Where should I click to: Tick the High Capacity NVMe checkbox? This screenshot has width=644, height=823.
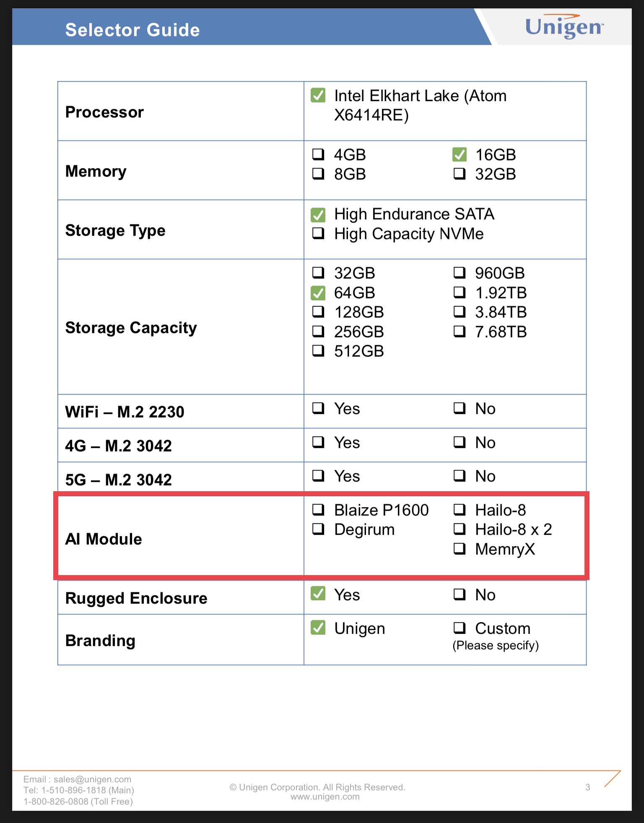318,234
